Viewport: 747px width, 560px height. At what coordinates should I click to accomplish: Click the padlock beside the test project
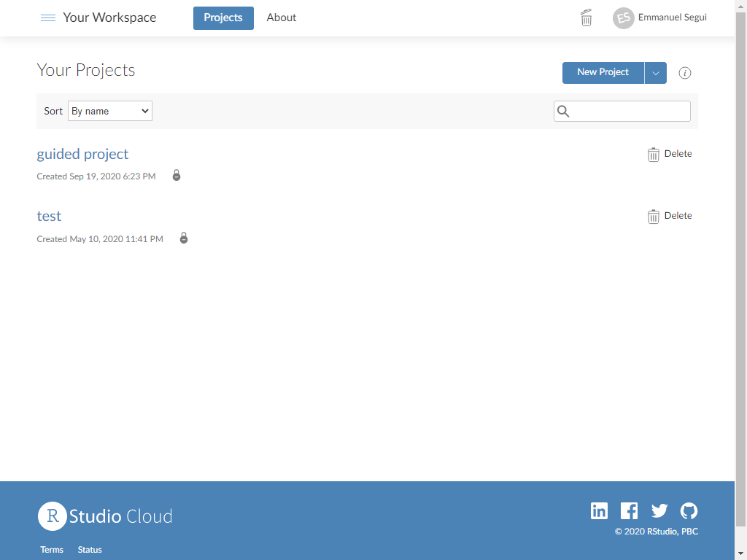184,238
